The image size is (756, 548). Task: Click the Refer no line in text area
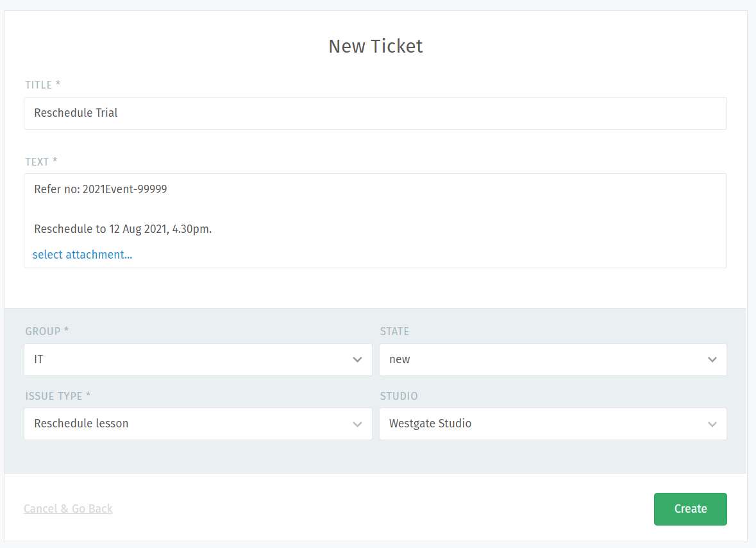tap(101, 189)
